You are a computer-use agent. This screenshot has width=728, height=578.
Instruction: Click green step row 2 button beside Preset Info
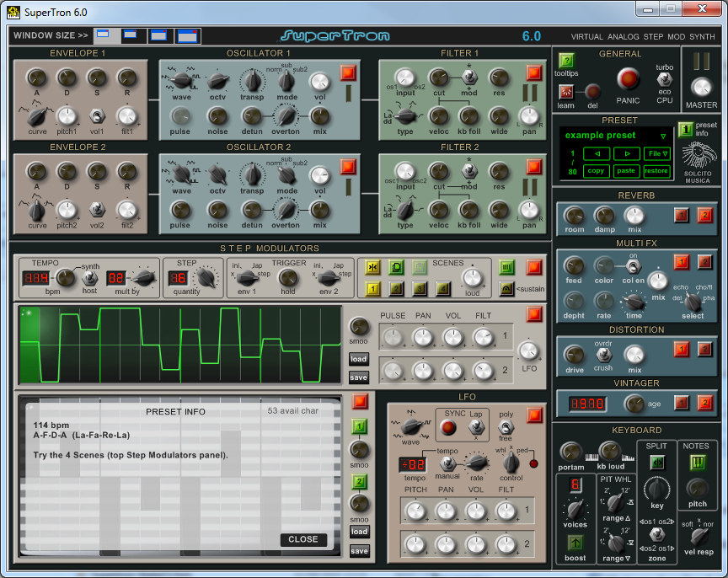click(x=359, y=481)
